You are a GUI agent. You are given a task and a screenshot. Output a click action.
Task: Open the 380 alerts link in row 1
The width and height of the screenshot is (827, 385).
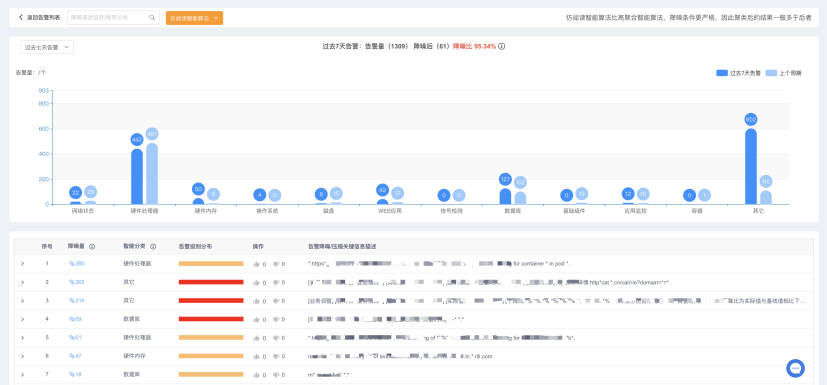click(x=76, y=264)
